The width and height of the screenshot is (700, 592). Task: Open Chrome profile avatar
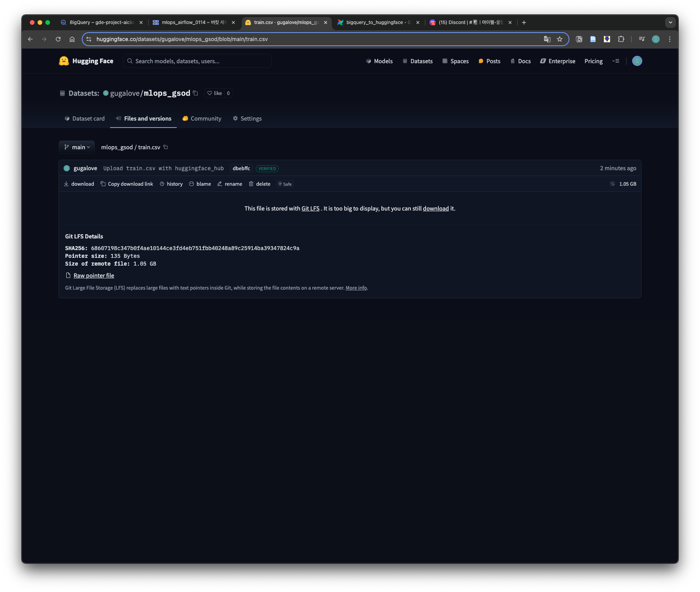[x=656, y=39]
